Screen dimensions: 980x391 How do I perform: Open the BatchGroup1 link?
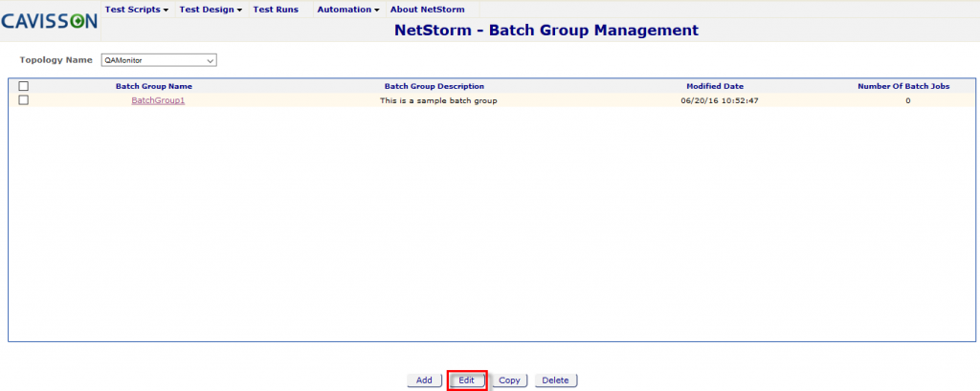coord(158,100)
